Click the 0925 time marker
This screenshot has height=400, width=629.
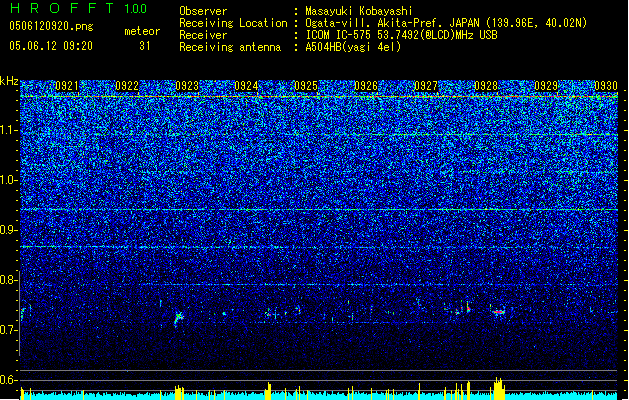306,86
